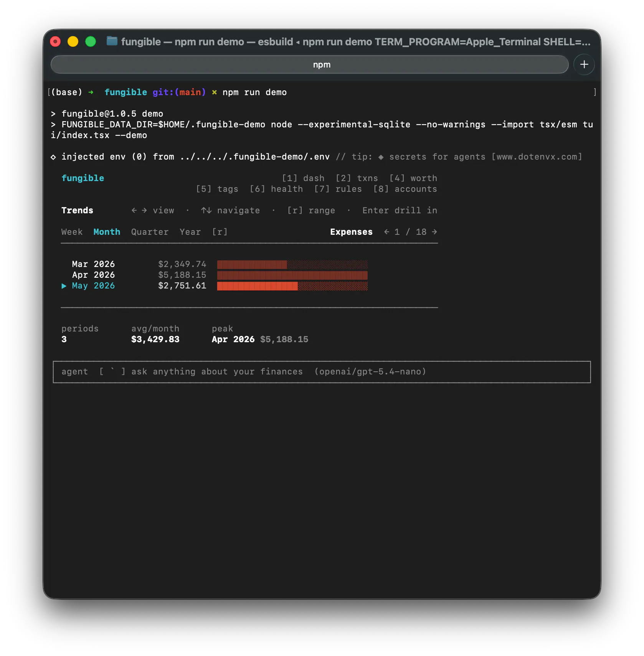644x656 pixels.
Task: Switch to the [1] dash view
Action: [303, 178]
